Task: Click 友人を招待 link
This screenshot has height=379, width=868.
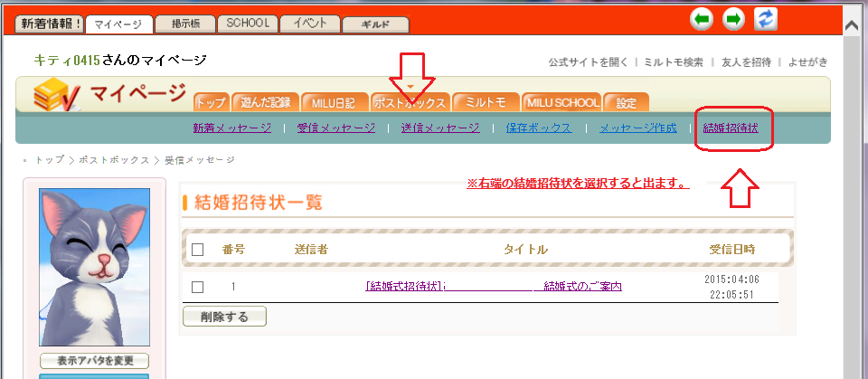Action: tap(746, 62)
